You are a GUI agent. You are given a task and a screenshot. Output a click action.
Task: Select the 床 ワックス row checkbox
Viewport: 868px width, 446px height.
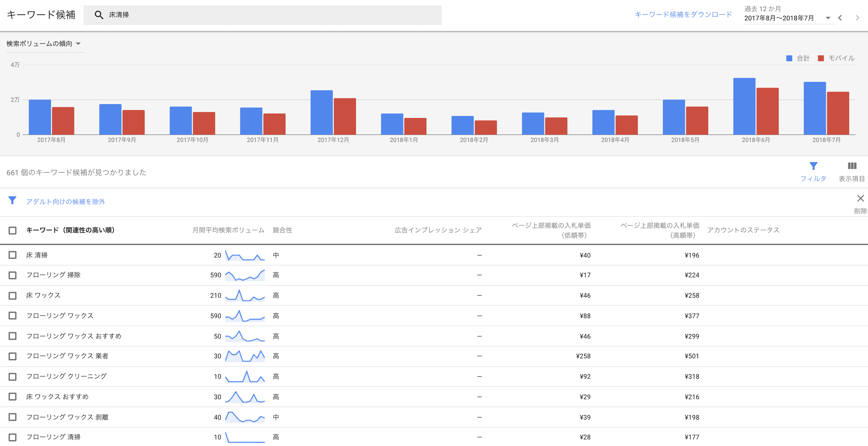(13, 296)
